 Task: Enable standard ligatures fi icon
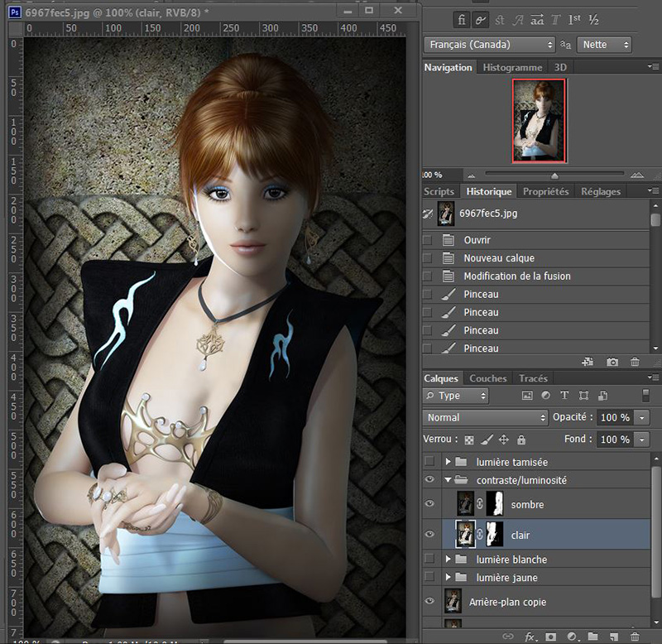462,19
